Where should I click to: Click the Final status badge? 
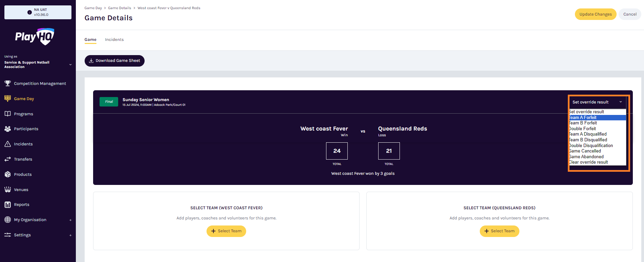click(109, 102)
